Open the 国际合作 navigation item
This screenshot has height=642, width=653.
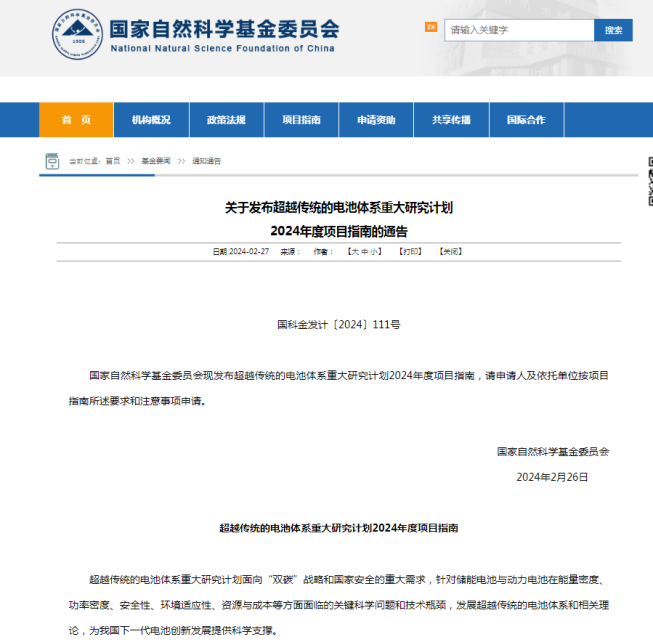(x=526, y=120)
